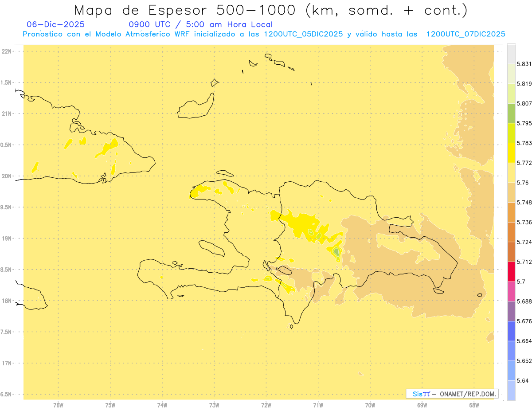532x411 pixels.
Task: Click the colorbar value 5.795
Action: click(524, 123)
